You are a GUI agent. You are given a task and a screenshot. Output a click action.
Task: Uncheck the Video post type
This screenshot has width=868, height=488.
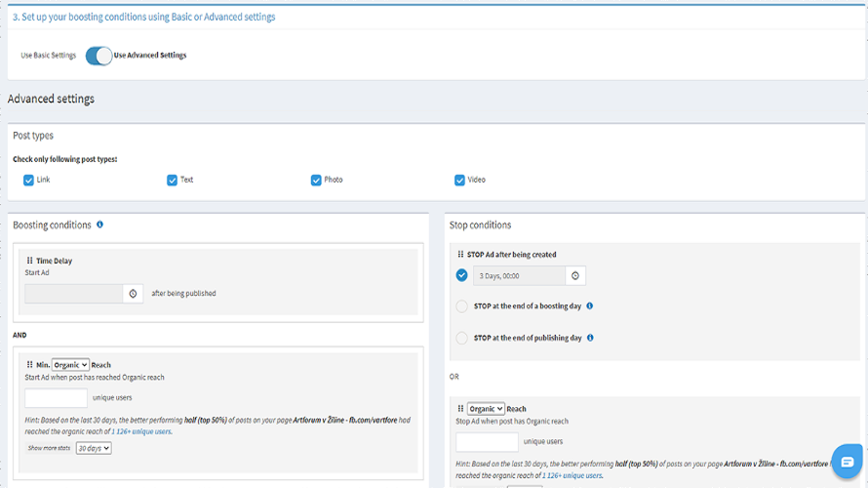459,180
